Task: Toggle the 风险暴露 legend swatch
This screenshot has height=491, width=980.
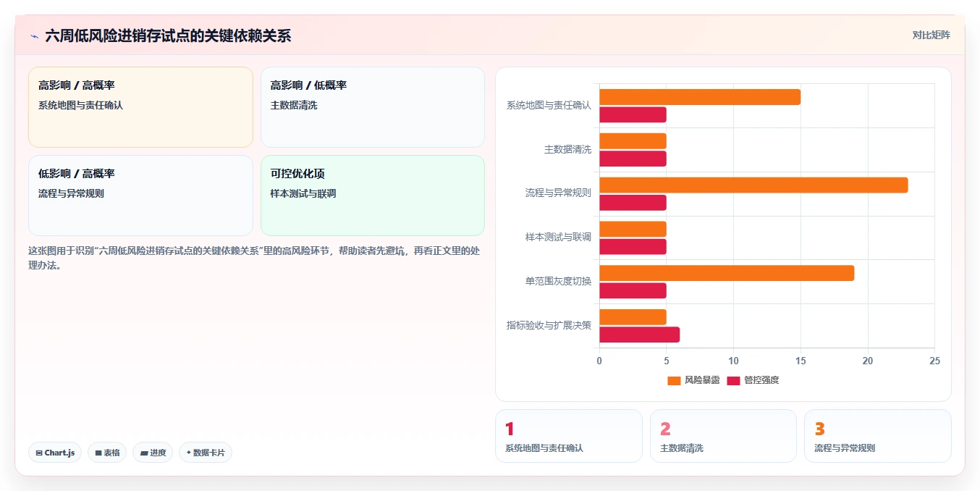Action: coord(674,380)
